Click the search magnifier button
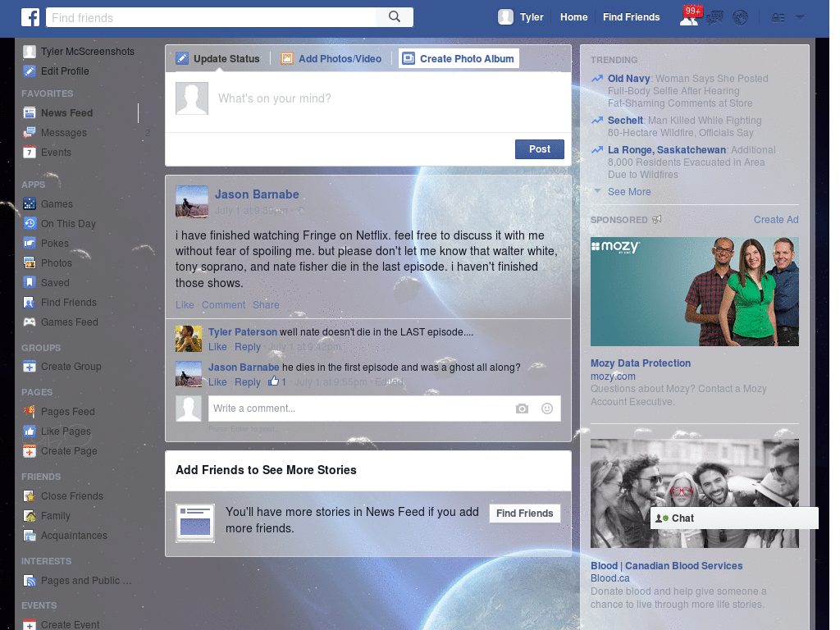The width and height of the screenshot is (840, 630). tap(395, 17)
